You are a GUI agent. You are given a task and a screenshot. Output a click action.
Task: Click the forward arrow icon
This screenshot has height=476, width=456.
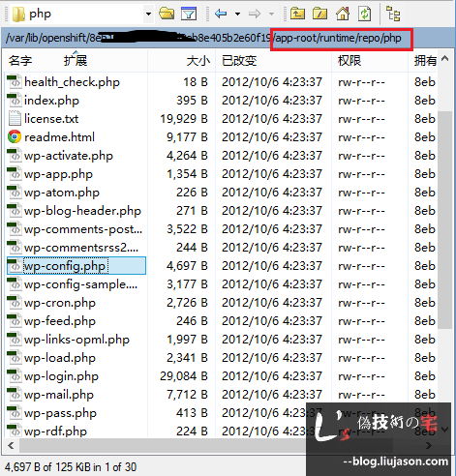coord(255,14)
